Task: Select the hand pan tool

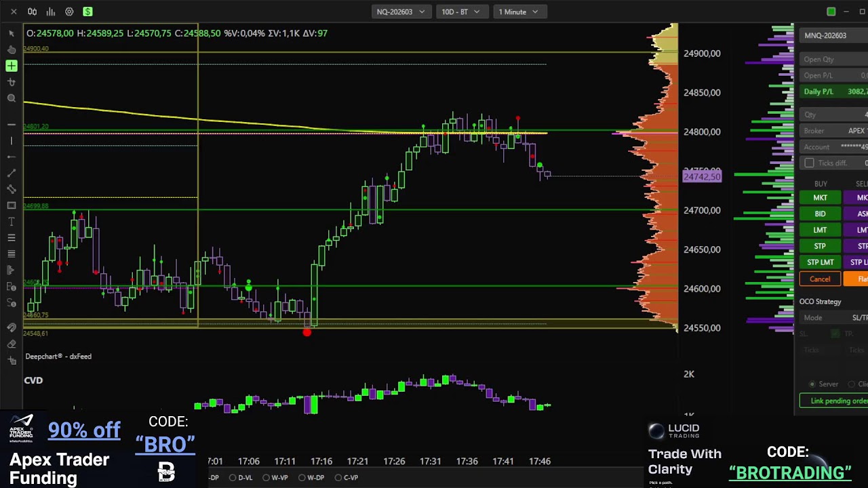Action: pos(12,49)
